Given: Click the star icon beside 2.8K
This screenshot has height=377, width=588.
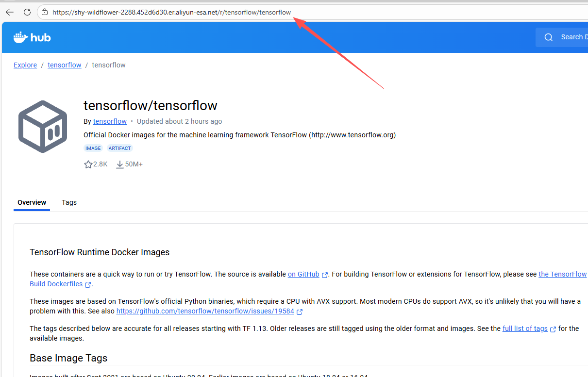Looking at the screenshot, I should [88, 164].
